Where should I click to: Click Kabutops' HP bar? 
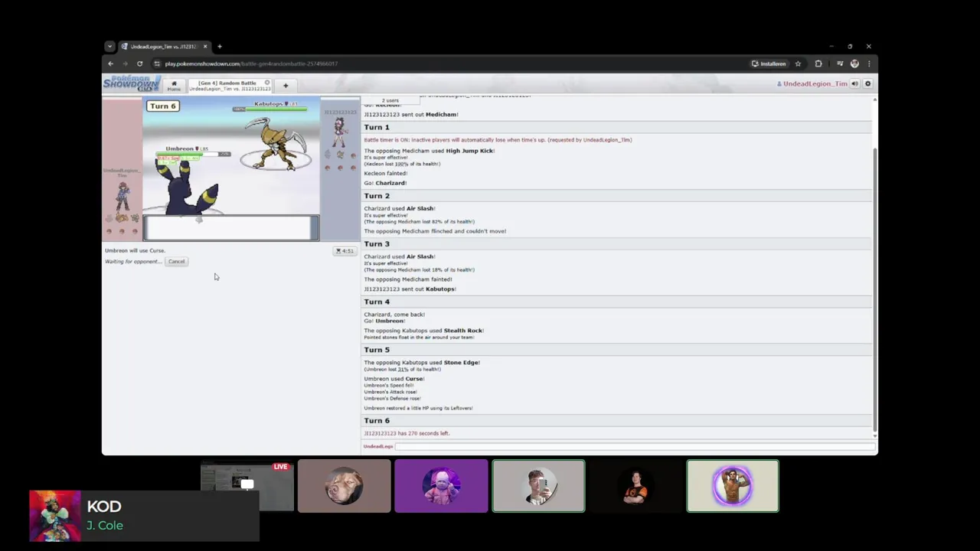[270, 109]
